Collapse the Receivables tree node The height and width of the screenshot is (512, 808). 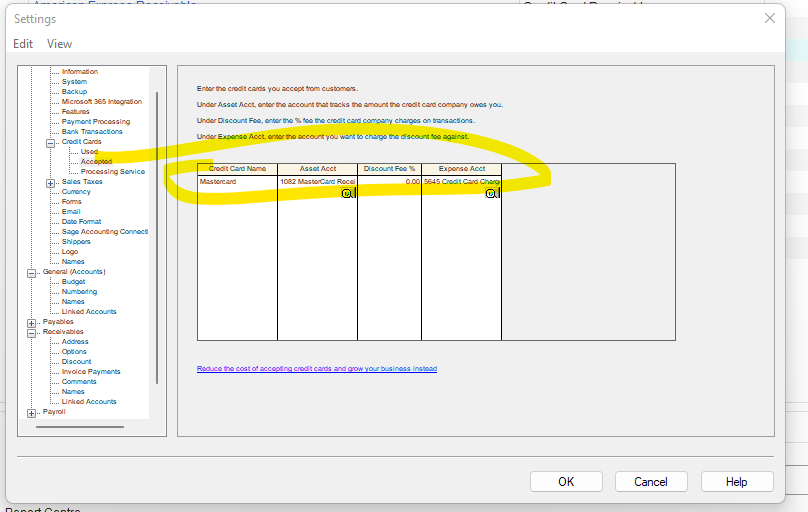pos(31,333)
